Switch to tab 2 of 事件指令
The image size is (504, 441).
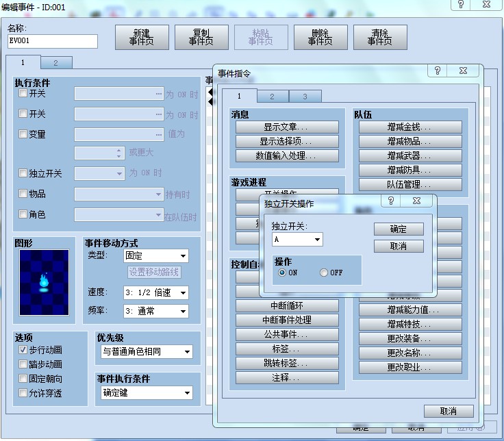(x=273, y=97)
